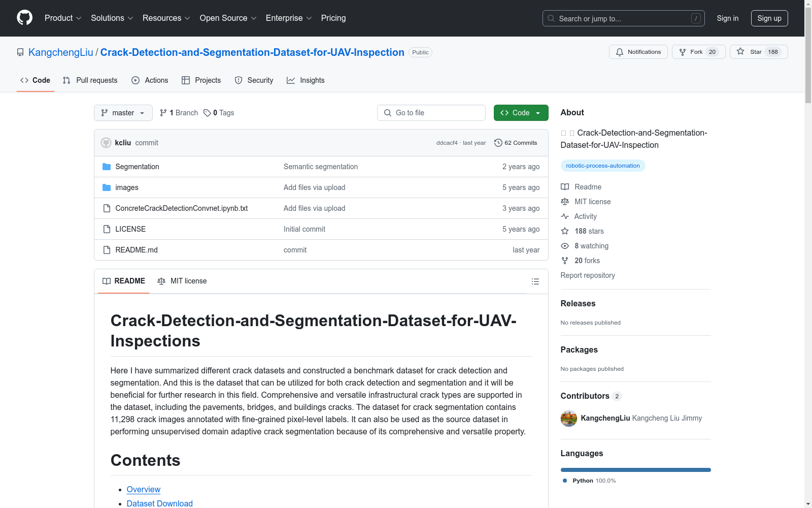Open the Insights tab
The width and height of the screenshot is (812, 508).
(x=306, y=80)
